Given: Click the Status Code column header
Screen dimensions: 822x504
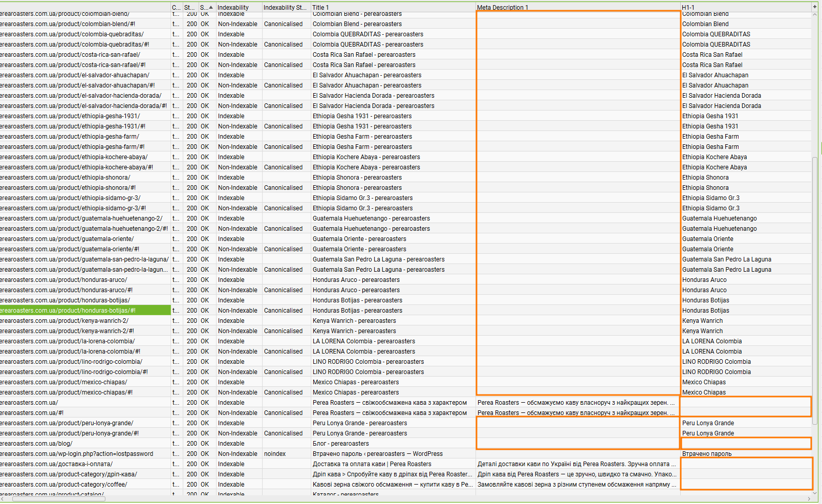Looking at the screenshot, I should tap(189, 7).
